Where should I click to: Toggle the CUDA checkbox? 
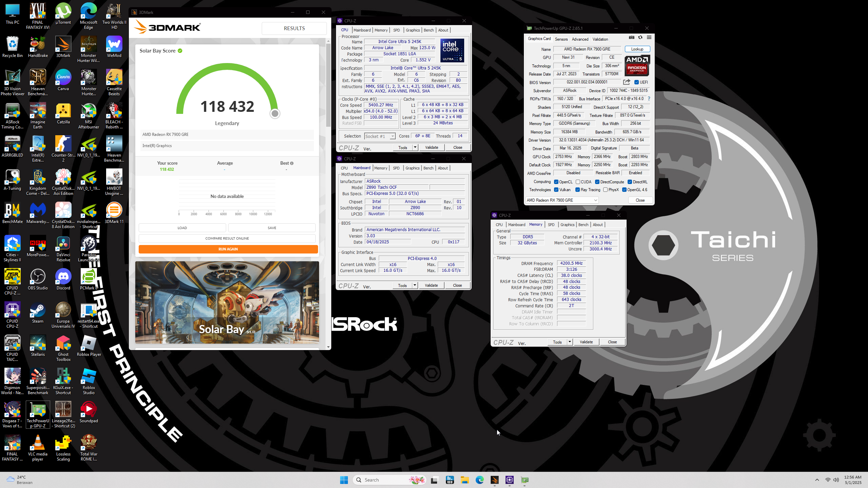578,182
